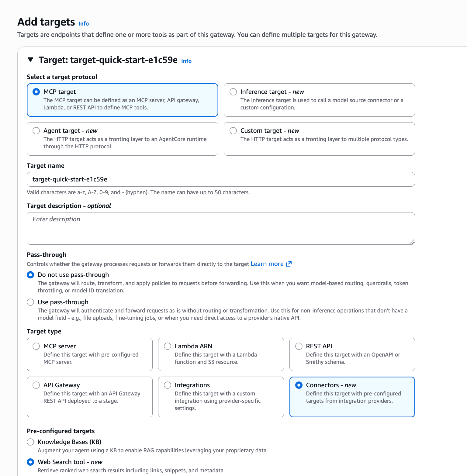Screen dimensions: 467x476
Task: Choose MCP server target type
Action: pyautogui.click(x=90, y=354)
